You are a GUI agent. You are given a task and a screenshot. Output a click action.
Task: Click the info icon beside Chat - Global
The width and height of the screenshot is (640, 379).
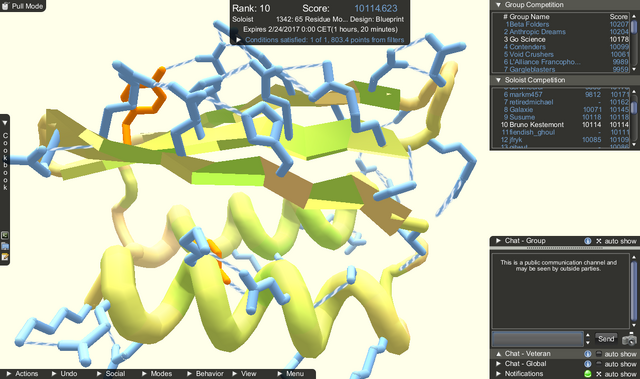click(x=588, y=364)
